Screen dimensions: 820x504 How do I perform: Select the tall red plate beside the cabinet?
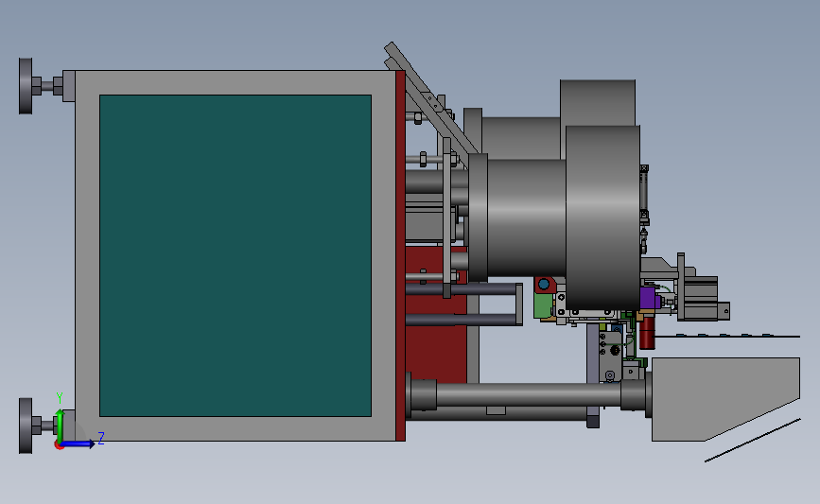click(401, 255)
